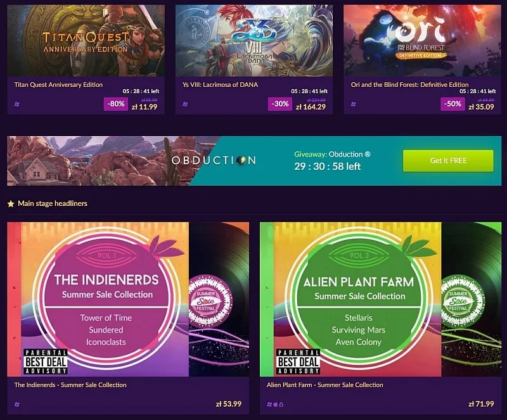Open the Titan Quest Anniversary Edition title link
507x420 pixels.
click(x=58, y=85)
